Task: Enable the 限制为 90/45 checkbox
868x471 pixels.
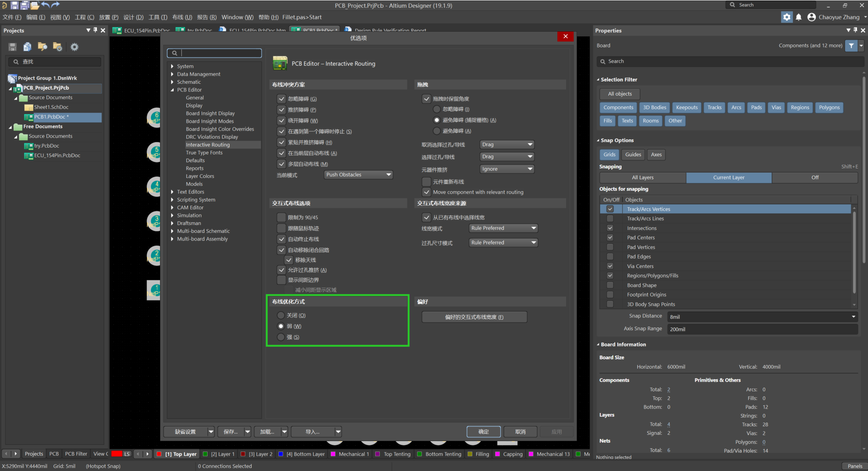Action: click(281, 217)
